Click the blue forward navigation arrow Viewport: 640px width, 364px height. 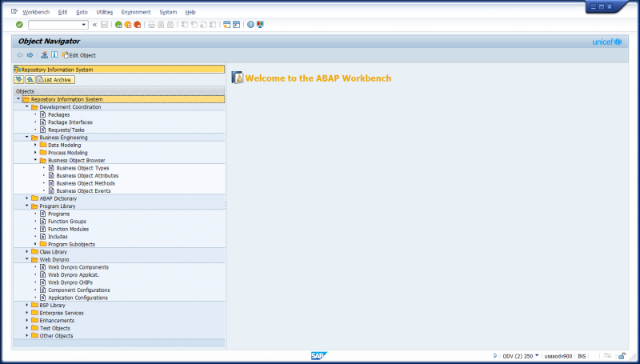[x=30, y=55]
